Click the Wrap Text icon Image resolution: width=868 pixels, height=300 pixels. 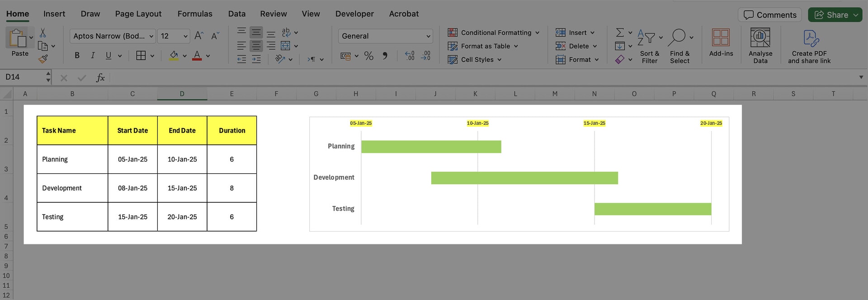click(286, 33)
